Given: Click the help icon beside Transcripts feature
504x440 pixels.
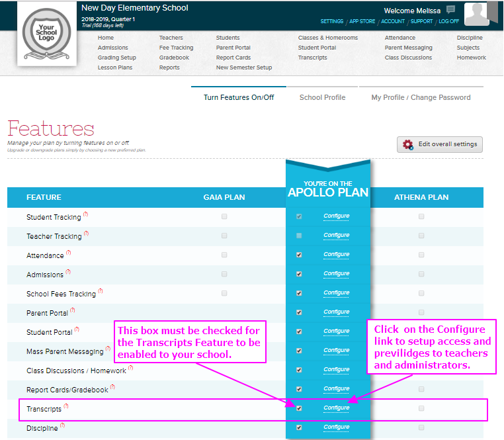Looking at the screenshot, I should tap(66, 406).
